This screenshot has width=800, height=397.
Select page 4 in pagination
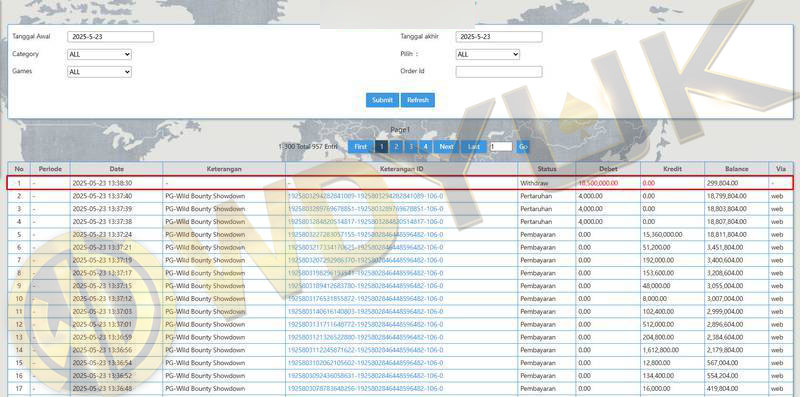pyautogui.click(x=425, y=147)
